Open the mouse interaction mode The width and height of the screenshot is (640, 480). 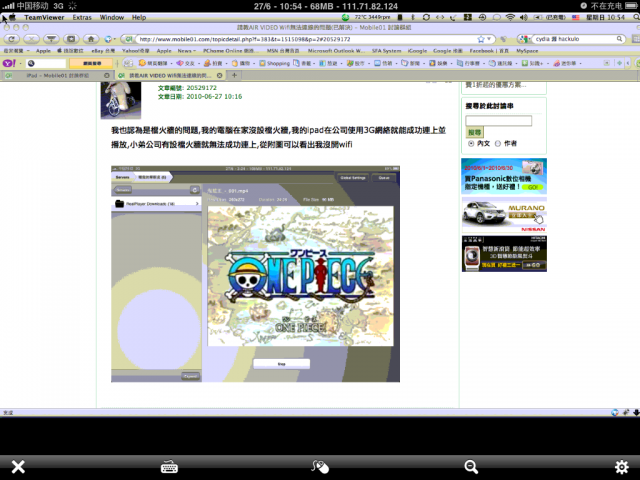pyautogui.click(x=320, y=467)
